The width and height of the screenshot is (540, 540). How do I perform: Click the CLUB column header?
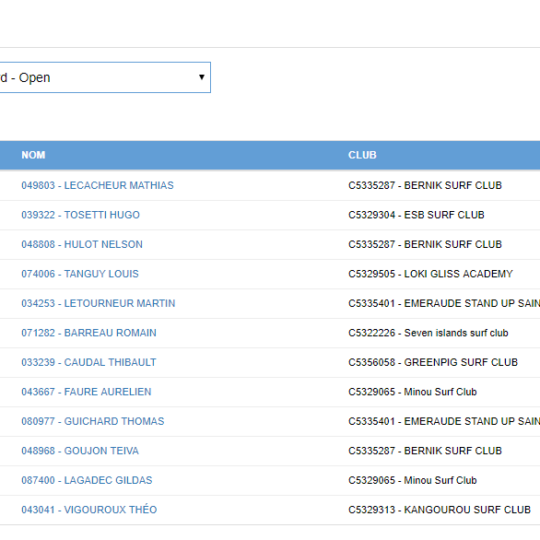362,155
